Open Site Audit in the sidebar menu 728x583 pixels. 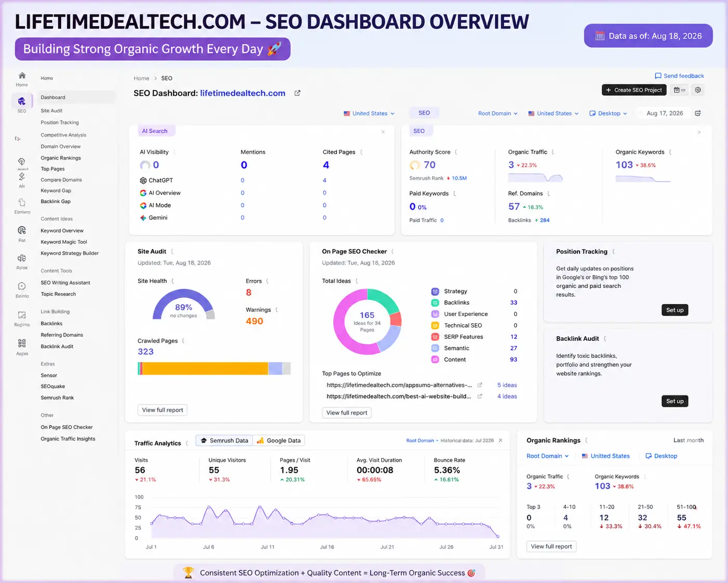click(x=51, y=111)
